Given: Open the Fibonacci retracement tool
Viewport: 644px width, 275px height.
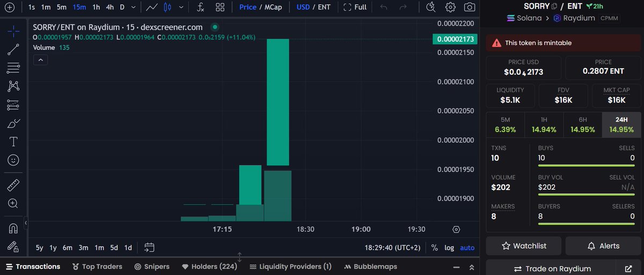Looking at the screenshot, I should [13, 68].
